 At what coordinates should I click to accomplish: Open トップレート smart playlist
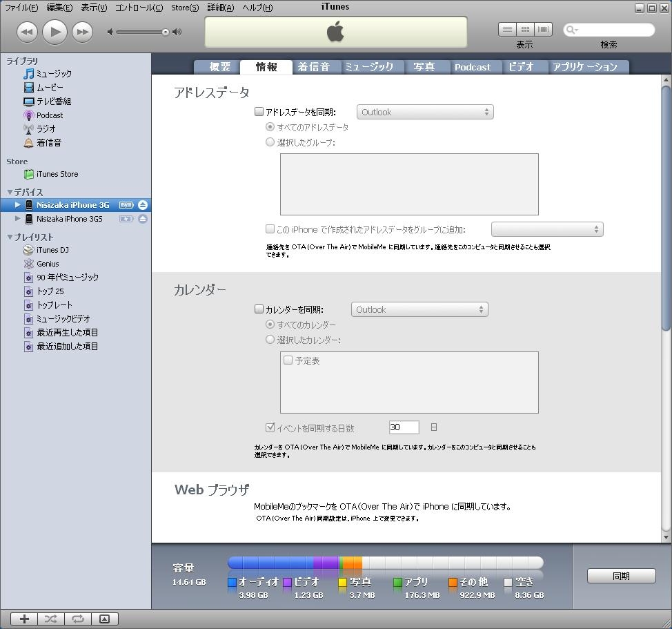(x=54, y=305)
